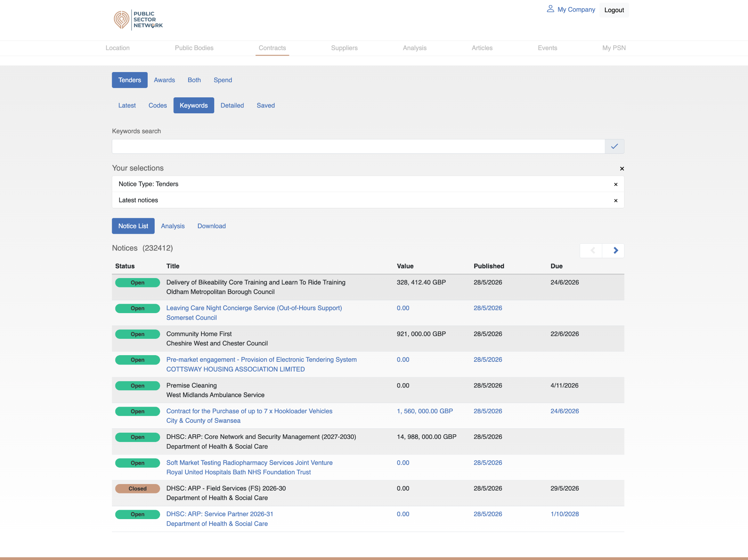748x560 pixels.
Task: Click DHSC: ARP: Core Network Security Management title
Action: click(261, 437)
